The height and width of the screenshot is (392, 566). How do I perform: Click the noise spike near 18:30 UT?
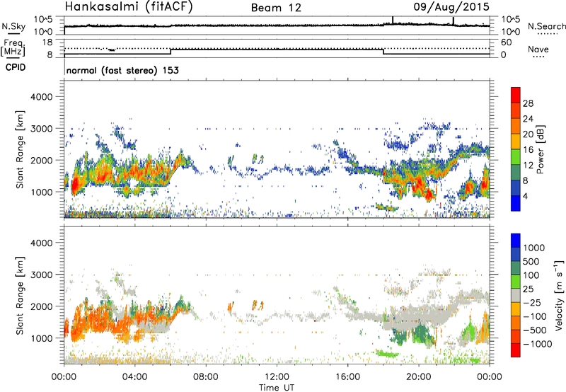coord(393,21)
